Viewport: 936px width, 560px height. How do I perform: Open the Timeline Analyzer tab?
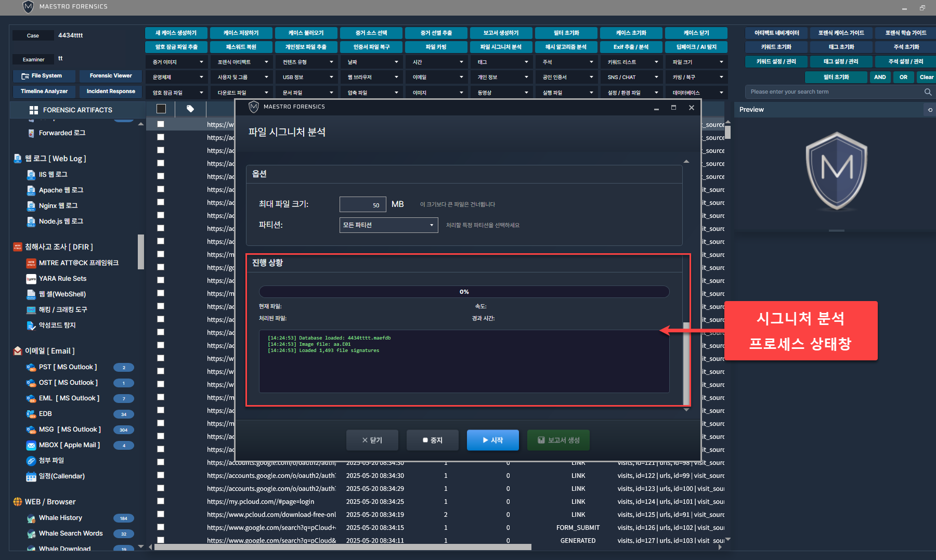tap(44, 92)
